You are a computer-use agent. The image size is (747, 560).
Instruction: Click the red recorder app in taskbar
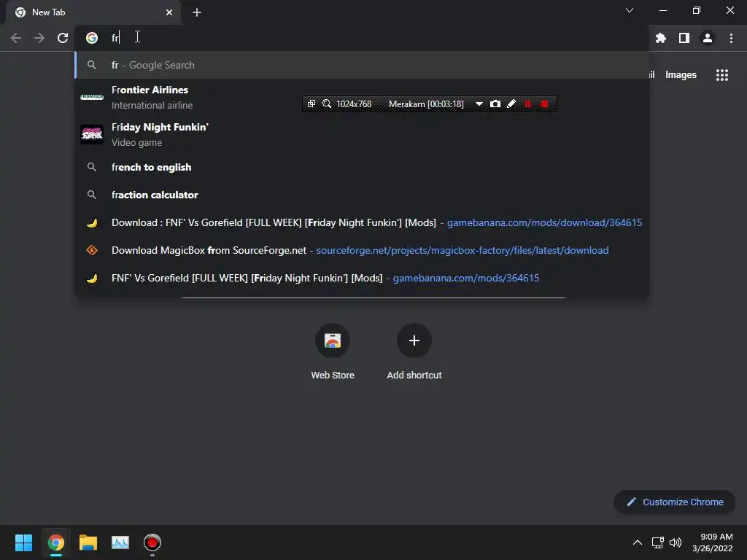(x=152, y=542)
